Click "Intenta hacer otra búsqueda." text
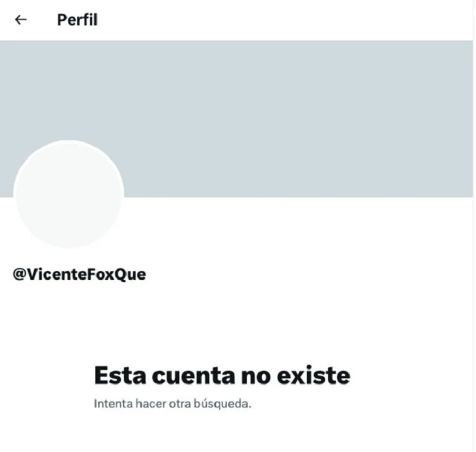476x452 pixels. coord(173,404)
